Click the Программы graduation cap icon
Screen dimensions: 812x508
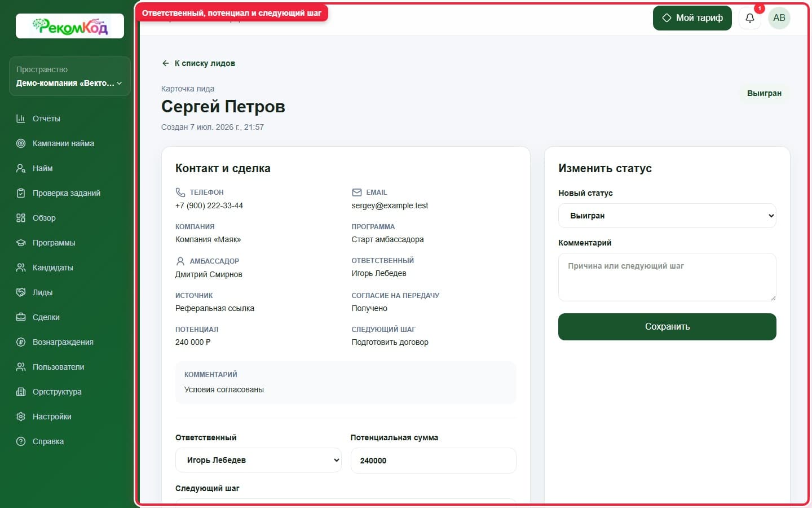(21, 243)
